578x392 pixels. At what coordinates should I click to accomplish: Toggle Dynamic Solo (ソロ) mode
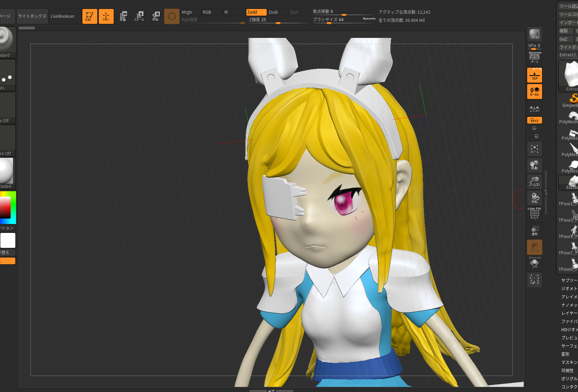click(x=534, y=263)
